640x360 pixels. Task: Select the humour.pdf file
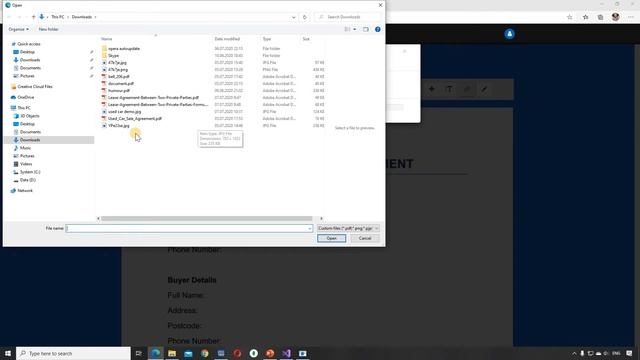tap(119, 91)
